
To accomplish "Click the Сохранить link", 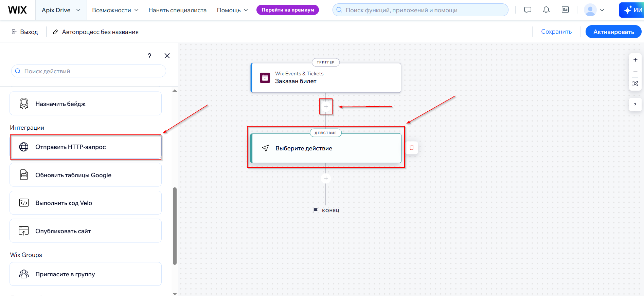I will [556, 32].
